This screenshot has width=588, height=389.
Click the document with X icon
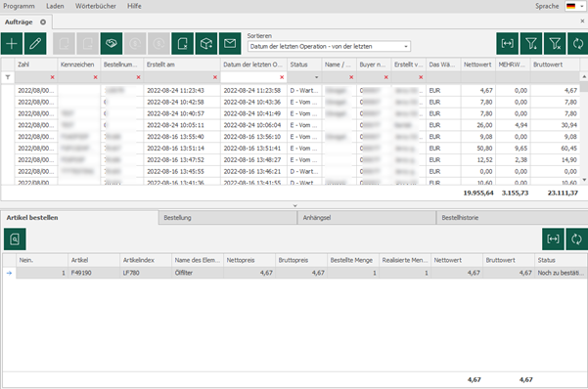click(x=183, y=44)
